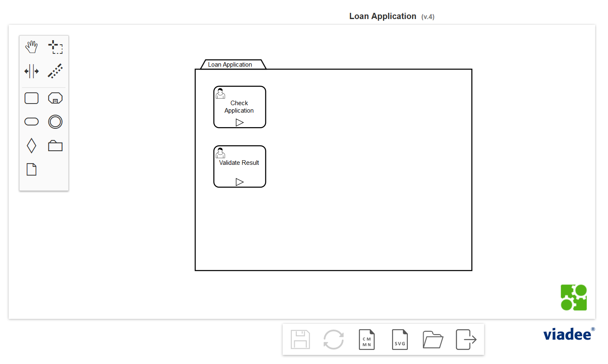Viewport: 608px width, 364px height.
Task: Click the Loan Application title heading
Action: [383, 16]
